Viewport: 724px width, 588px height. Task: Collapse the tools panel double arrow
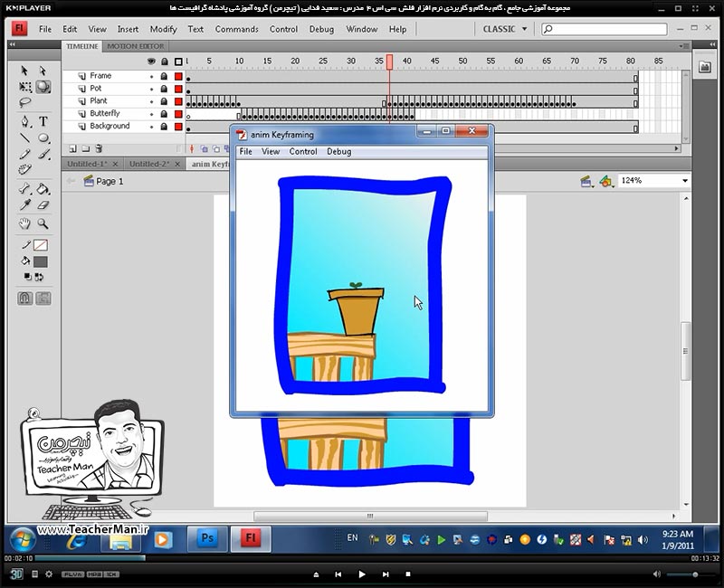[12, 44]
